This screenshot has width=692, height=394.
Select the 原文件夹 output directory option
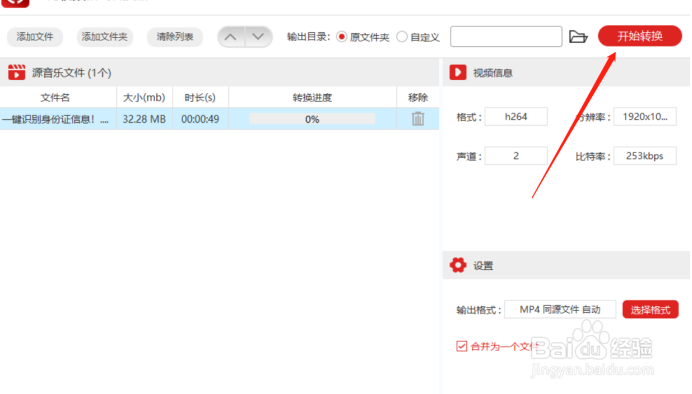[x=342, y=37]
